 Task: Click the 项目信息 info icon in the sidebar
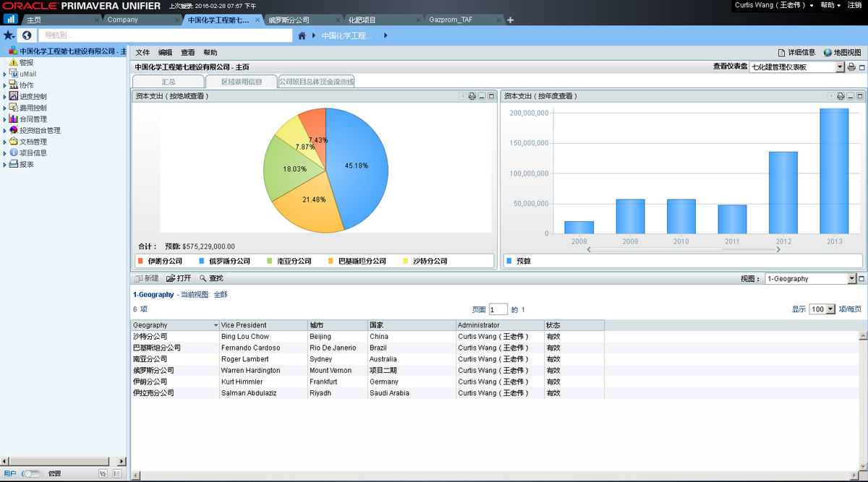[14, 152]
